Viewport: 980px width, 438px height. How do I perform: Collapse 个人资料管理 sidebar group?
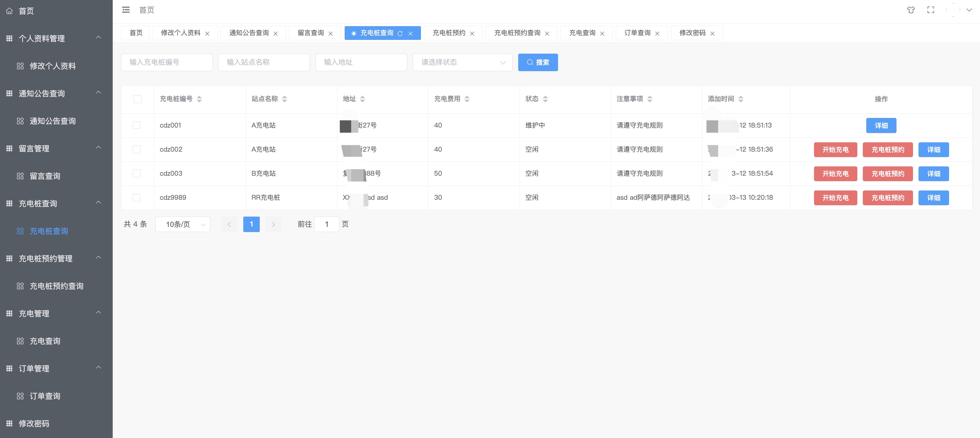99,38
